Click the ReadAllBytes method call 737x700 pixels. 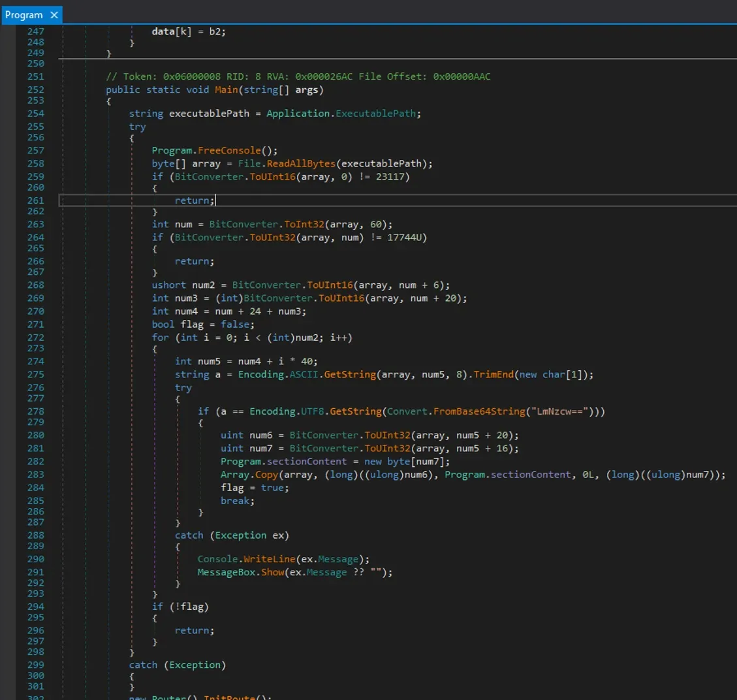302,164
